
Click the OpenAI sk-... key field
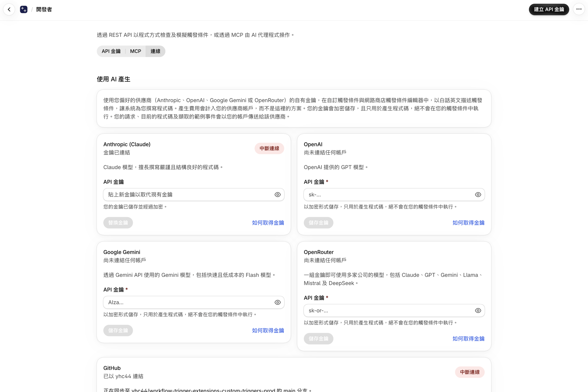tap(394, 194)
